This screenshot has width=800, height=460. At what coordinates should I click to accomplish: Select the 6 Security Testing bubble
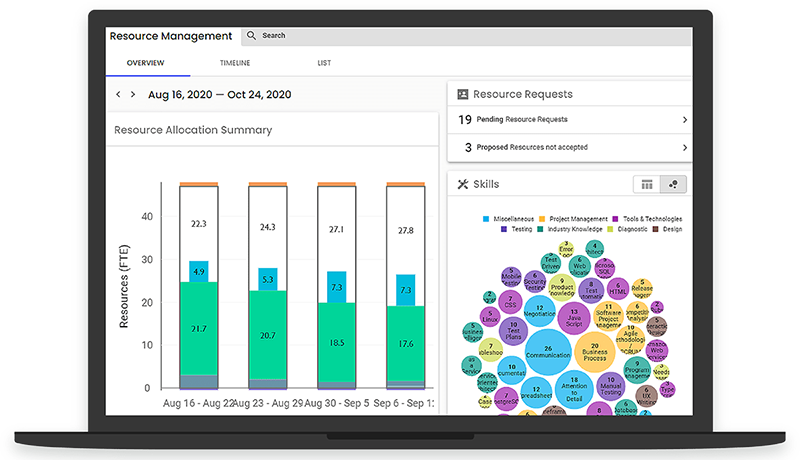(x=535, y=282)
